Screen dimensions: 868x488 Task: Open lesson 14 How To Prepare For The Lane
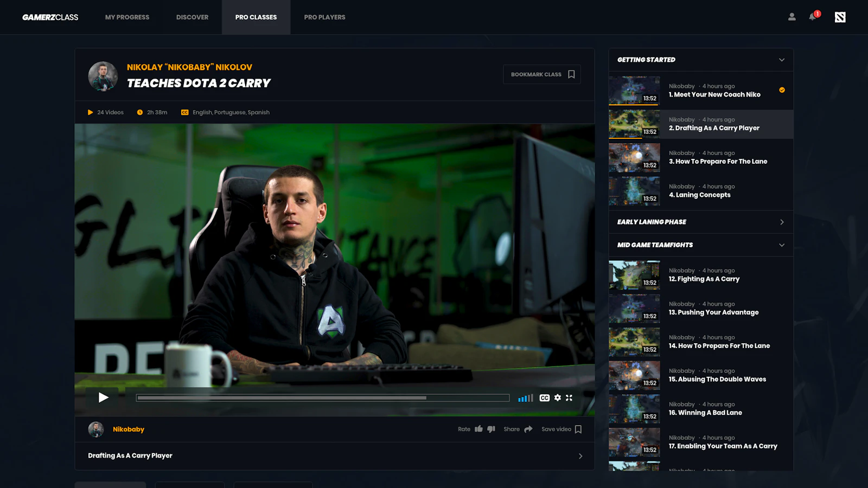click(x=701, y=342)
